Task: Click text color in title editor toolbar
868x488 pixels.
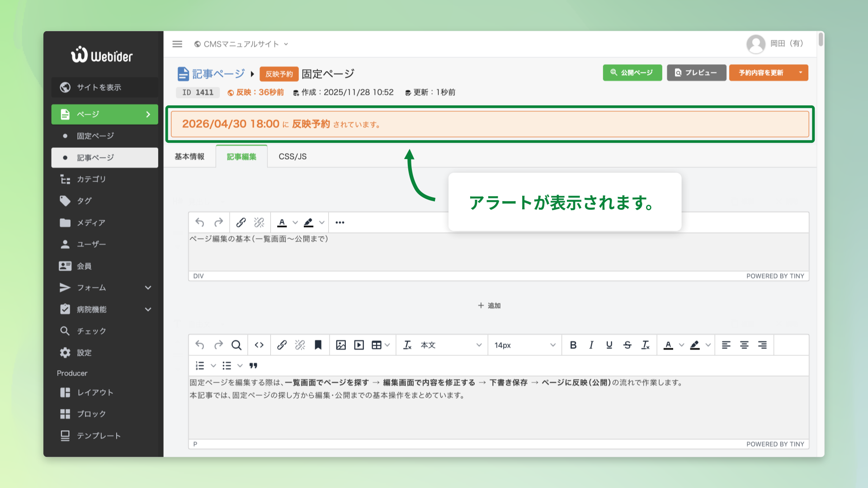Action: [282, 222]
